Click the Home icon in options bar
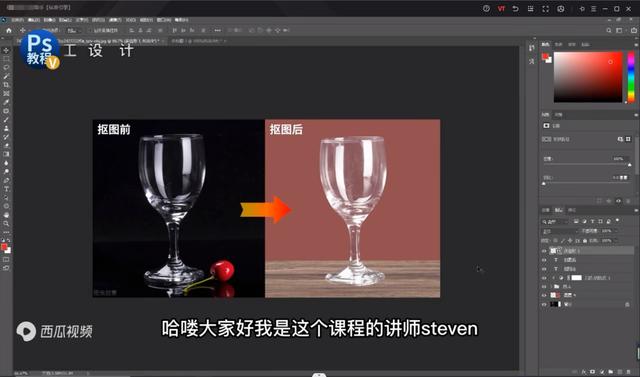The image size is (640, 377). (x=9, y=30)
